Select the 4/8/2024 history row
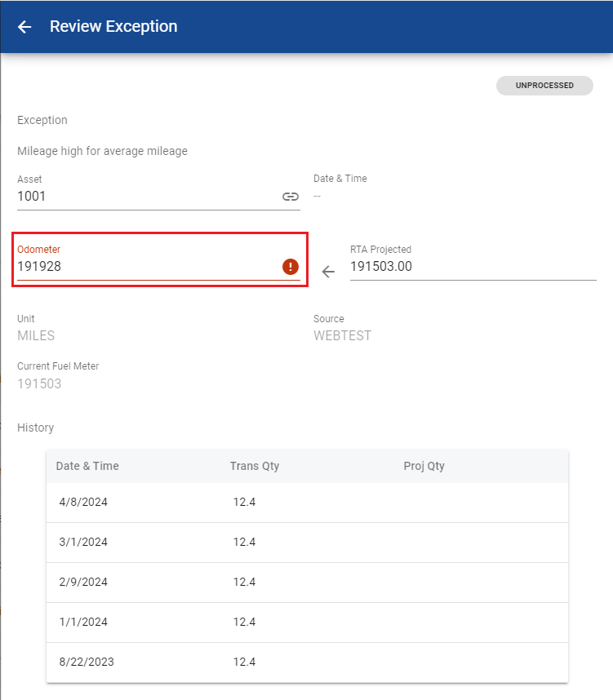 (x=307, y=503)
